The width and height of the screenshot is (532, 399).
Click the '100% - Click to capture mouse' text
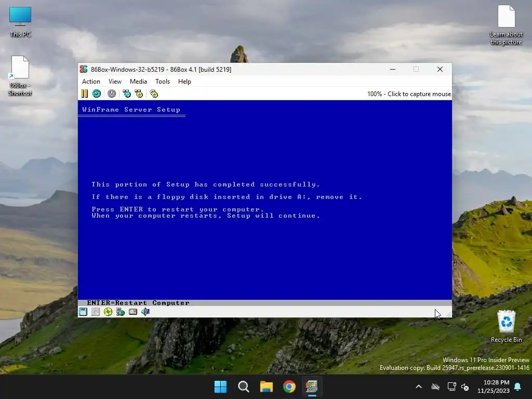point(409,94)
